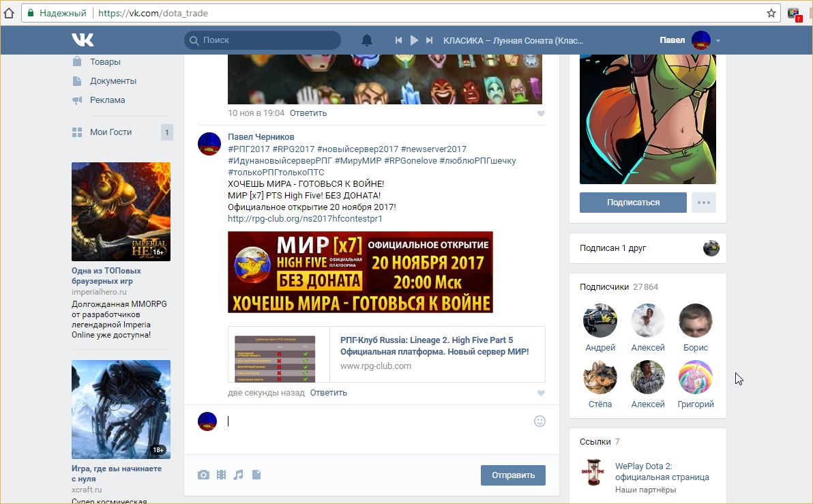
Task: Click the Отправить button
Action: coord(512,475)
